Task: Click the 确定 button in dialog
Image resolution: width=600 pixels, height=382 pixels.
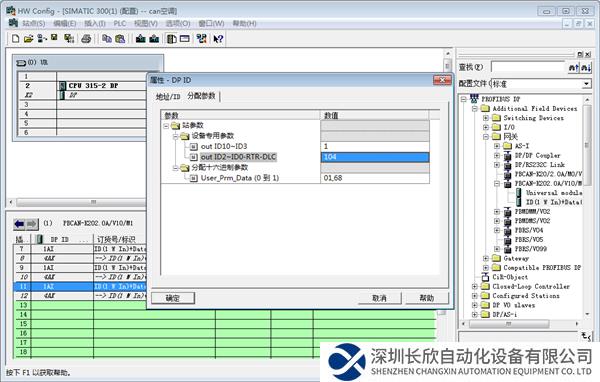Action: point(173,298)
